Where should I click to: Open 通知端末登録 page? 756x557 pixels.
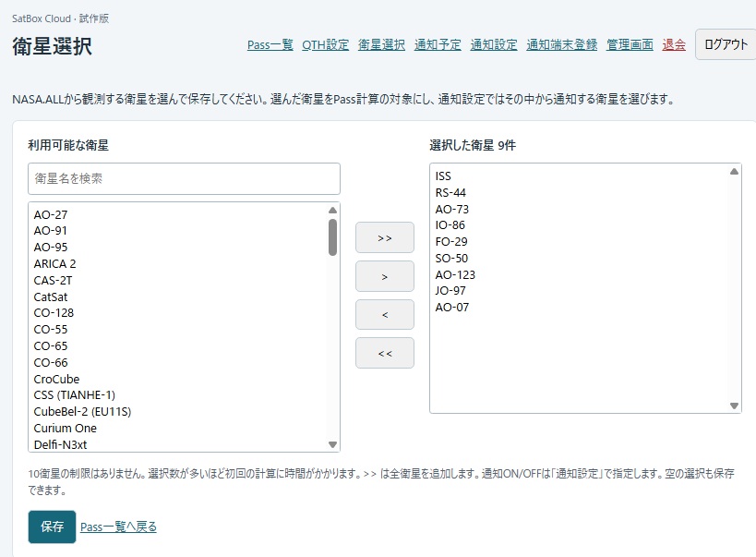pyautogui.click(x=562, y=45)
